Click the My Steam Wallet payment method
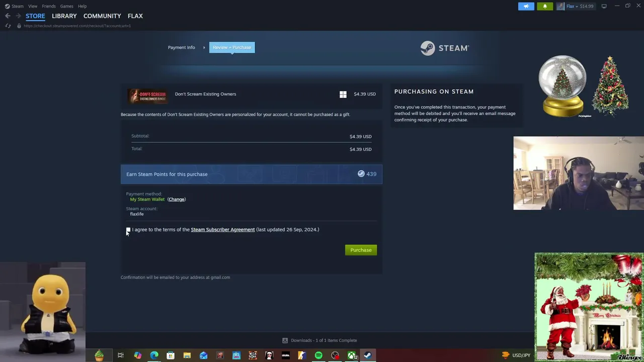The height and width of the screenshot is (362, 644). pyautogui.click(x=147, y=199)
